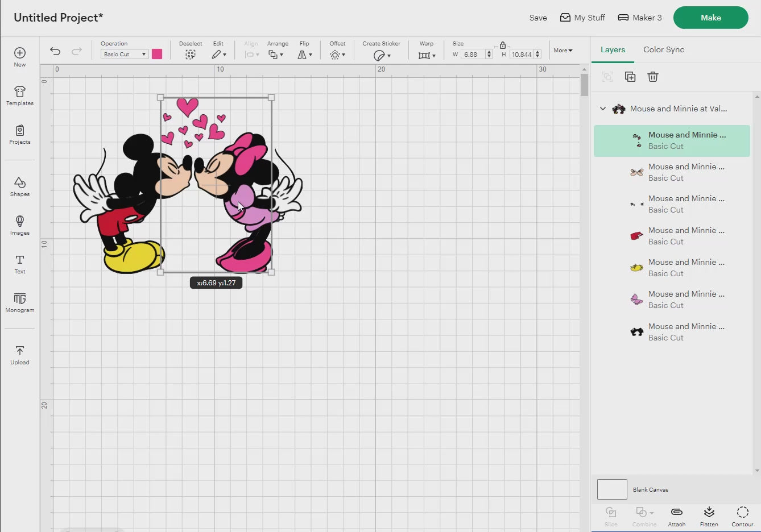Click the width size input field
The image size is (761, 532).
(473, 55)
